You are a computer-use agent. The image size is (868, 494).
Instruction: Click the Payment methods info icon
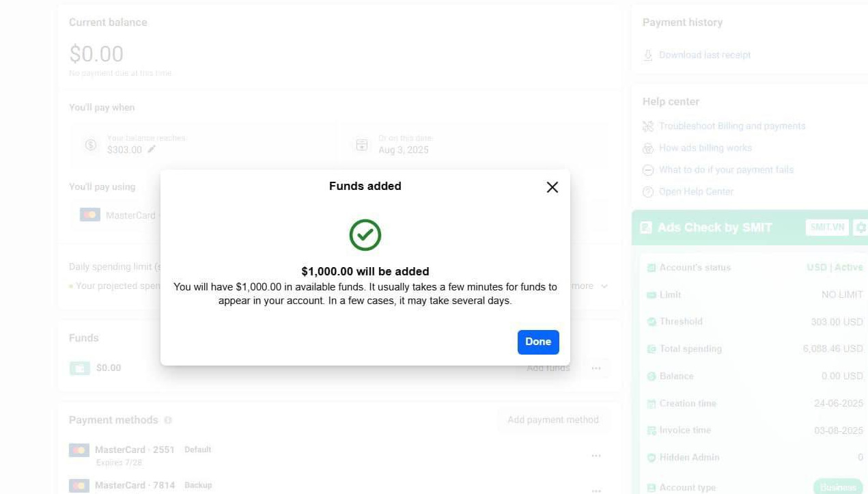click(x=168, y=420)
